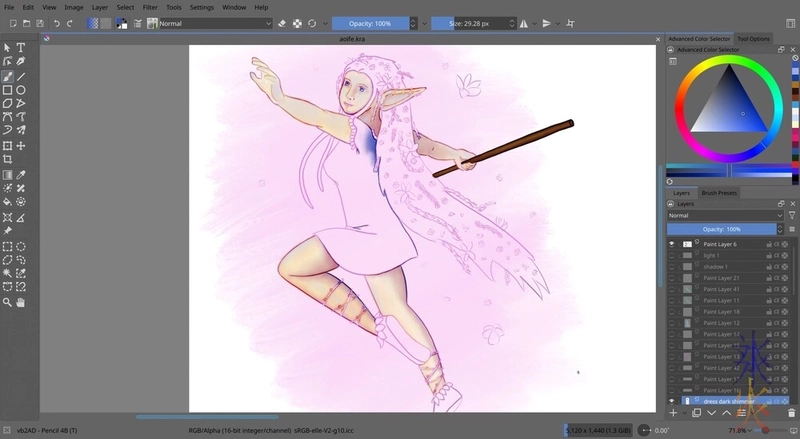Delete layer using the trash icon
Image resolution: width=800 pixels, height=439 pixels.
(791, 412)
